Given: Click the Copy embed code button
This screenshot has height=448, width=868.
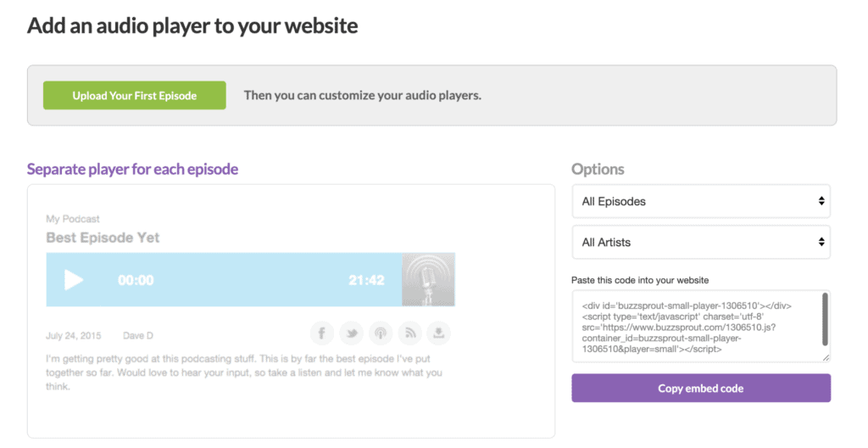Looking at the screenshot, I should point(701,388).
